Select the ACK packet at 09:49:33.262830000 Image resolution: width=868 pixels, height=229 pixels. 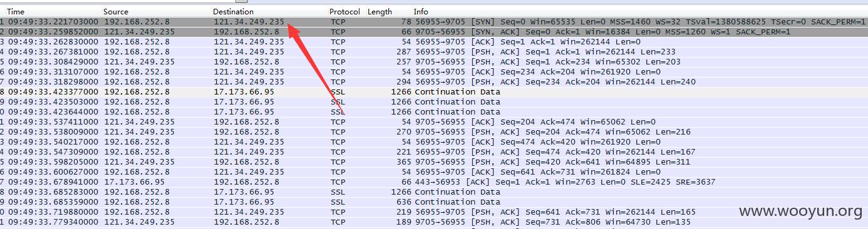[x=434, y=41]
